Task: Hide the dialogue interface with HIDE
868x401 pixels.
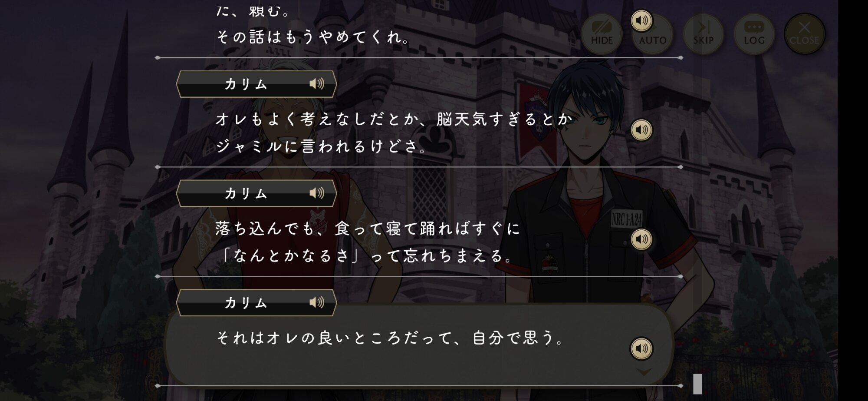Action: (602, 33)
